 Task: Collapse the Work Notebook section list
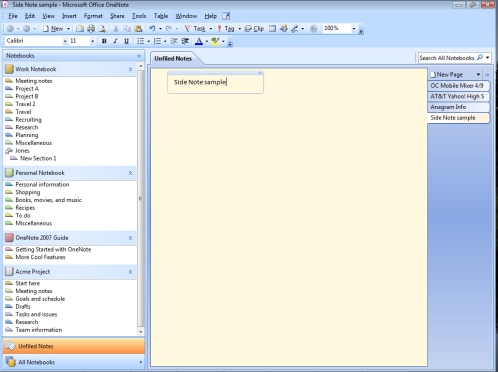pos(130,69)
